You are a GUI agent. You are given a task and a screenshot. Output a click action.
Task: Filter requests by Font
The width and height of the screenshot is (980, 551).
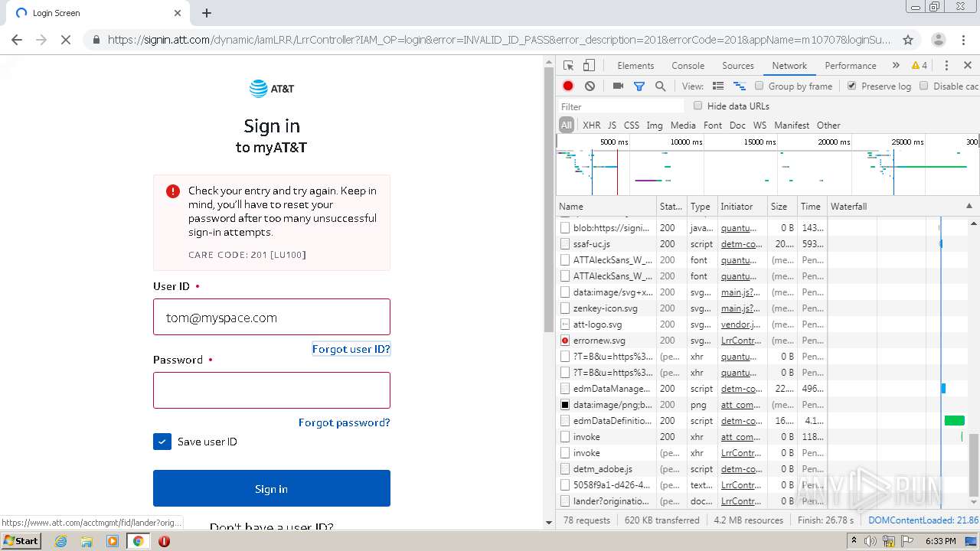pos(712,125)
